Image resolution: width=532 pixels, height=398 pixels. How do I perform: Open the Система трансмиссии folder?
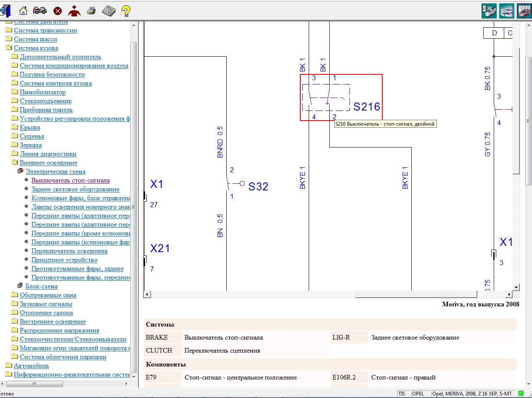point(45,30)
